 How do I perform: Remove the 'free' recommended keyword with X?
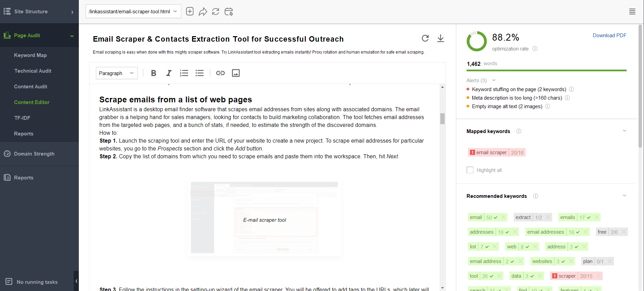624,232
